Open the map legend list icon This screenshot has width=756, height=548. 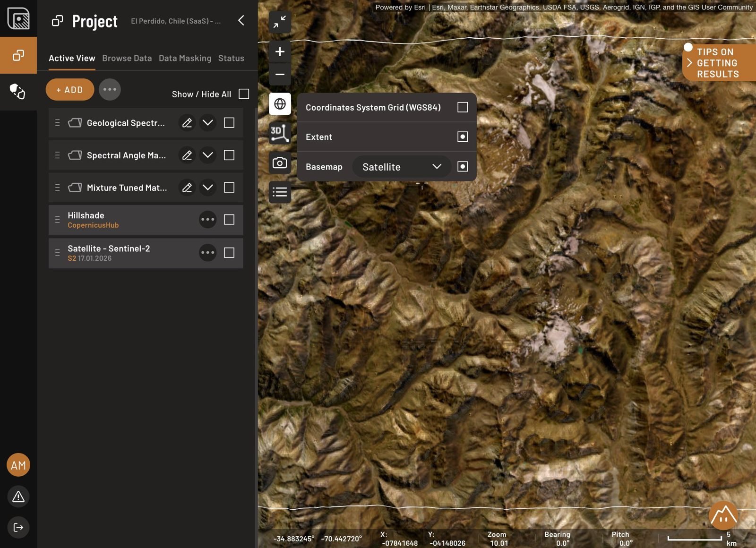point(280,192)
